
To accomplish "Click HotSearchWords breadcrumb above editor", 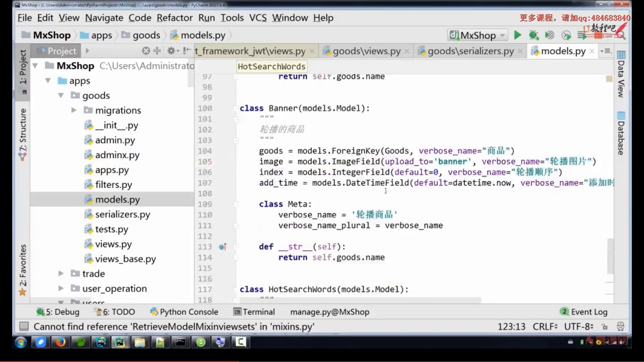I will pos(272,66).
